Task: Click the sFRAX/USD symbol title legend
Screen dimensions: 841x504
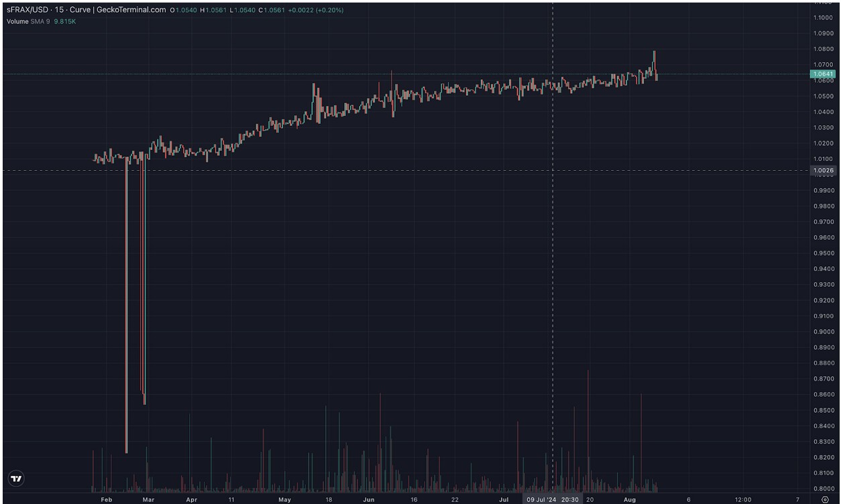Action: (30, 10)
